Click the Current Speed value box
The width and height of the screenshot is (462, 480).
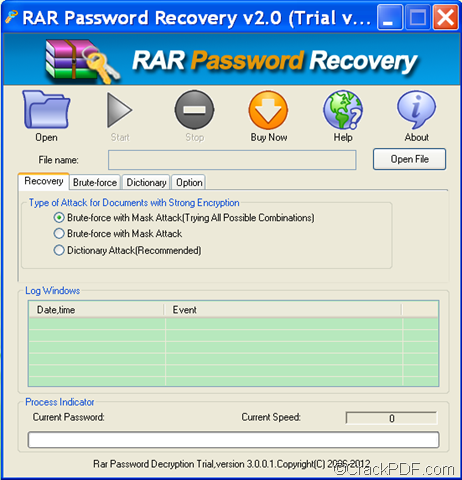click(x=392, y=418)
